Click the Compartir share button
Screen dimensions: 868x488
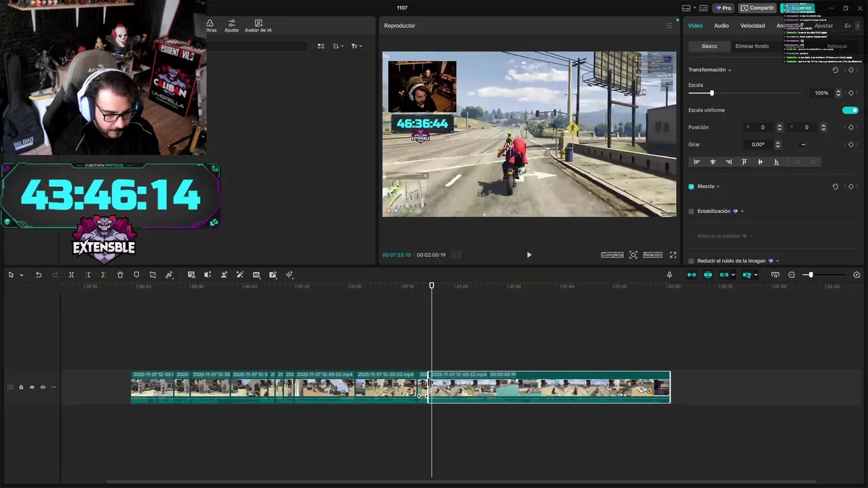(x=757, y=8)
